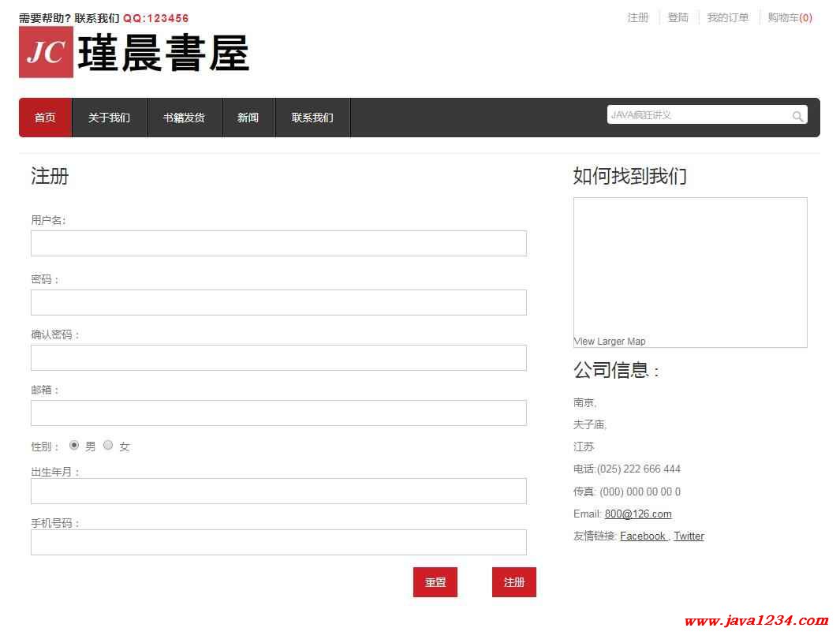Click the 800@126.com email link
This screenshot has width=840, height=639.
[x=638, y=514]
